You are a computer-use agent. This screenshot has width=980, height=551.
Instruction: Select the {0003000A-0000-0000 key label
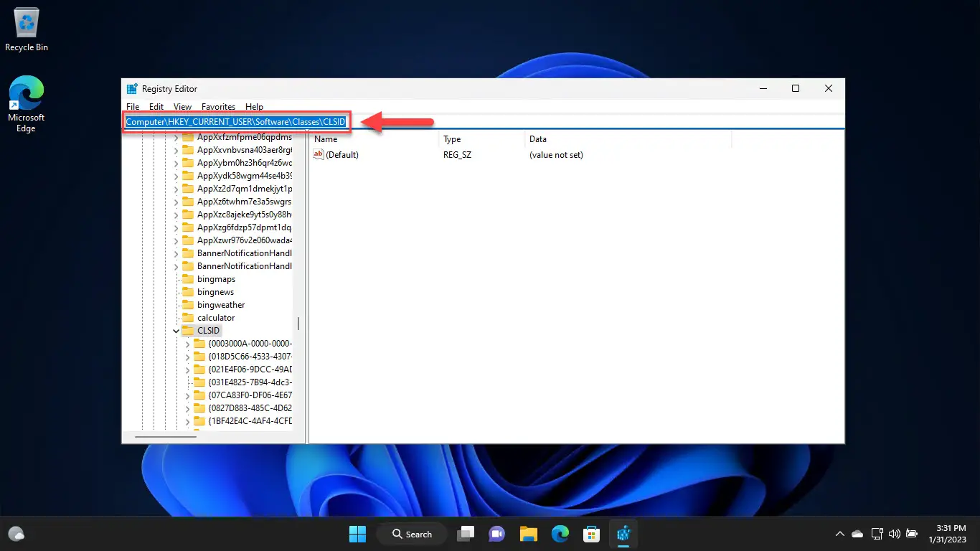250,344
